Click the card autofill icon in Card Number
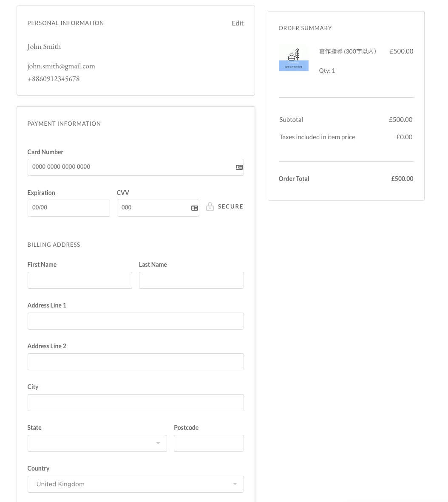The image size is (448, 502). click(x=239, y=167)
